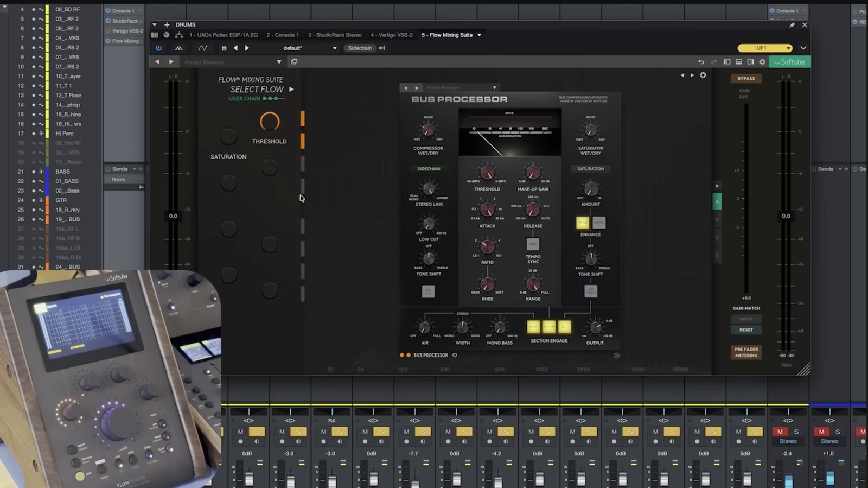Image resolution: width=868 pixels, height=488 pixels.
Task: Select the GTR track in track list
Action: click(61, 200)
